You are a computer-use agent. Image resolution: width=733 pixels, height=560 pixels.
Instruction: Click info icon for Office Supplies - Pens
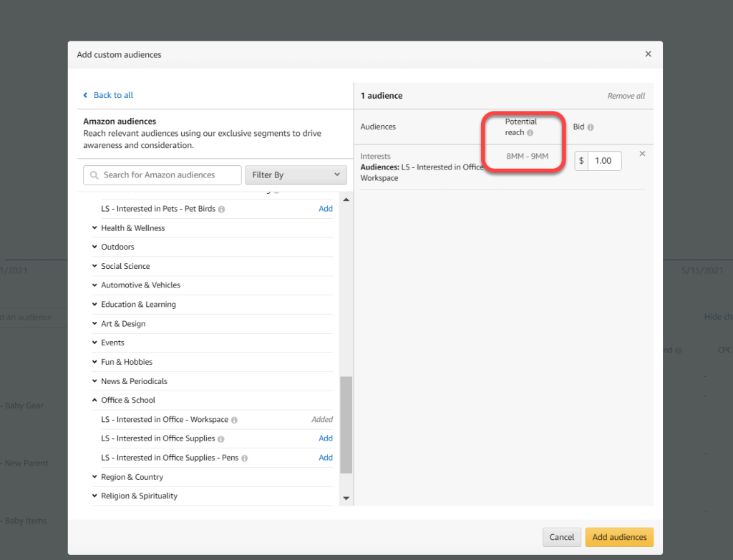(x=244, y=458)
